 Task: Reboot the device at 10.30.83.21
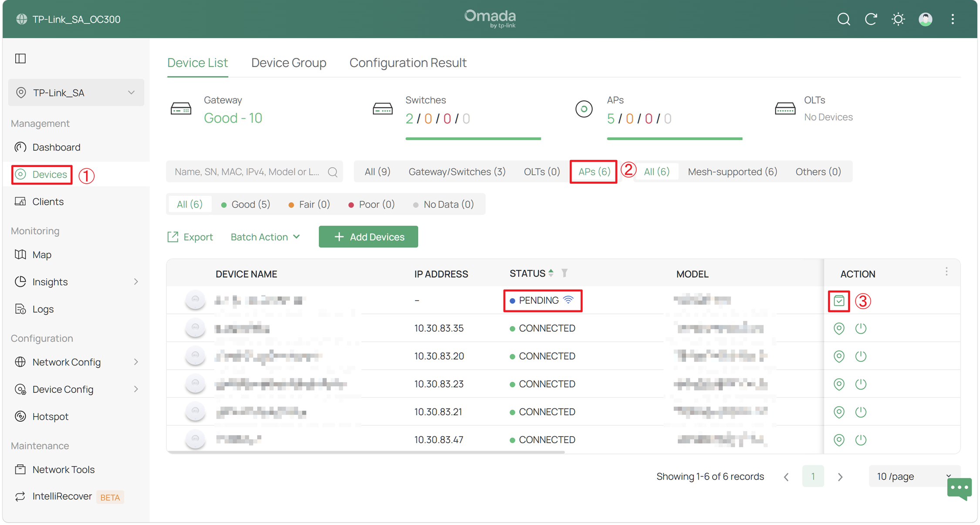[861, 412]
